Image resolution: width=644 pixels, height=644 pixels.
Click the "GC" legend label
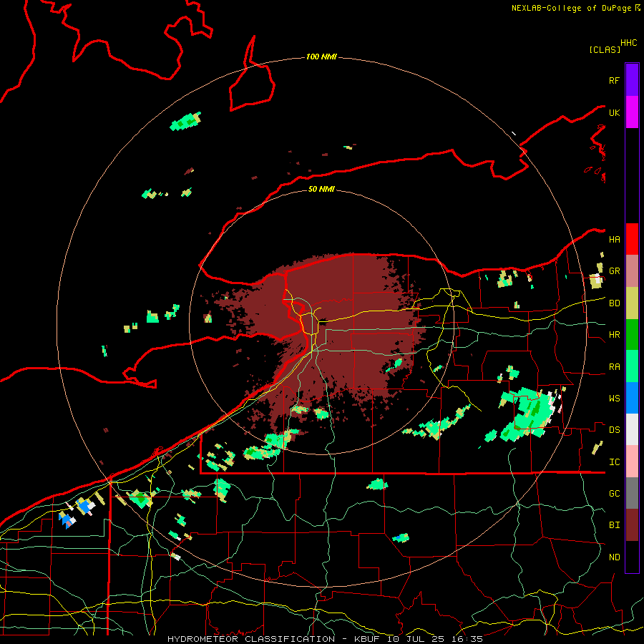614,493
